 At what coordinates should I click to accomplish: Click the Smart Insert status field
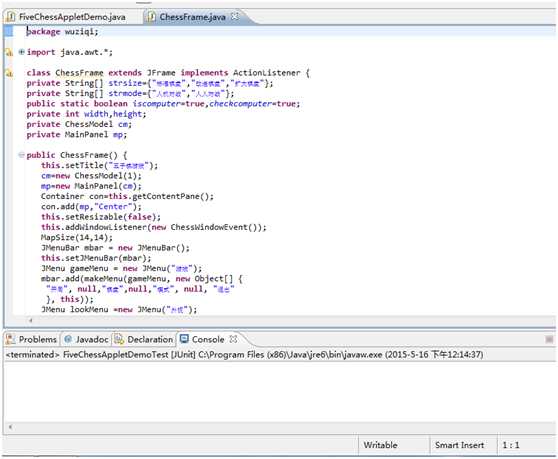[459, 445]
